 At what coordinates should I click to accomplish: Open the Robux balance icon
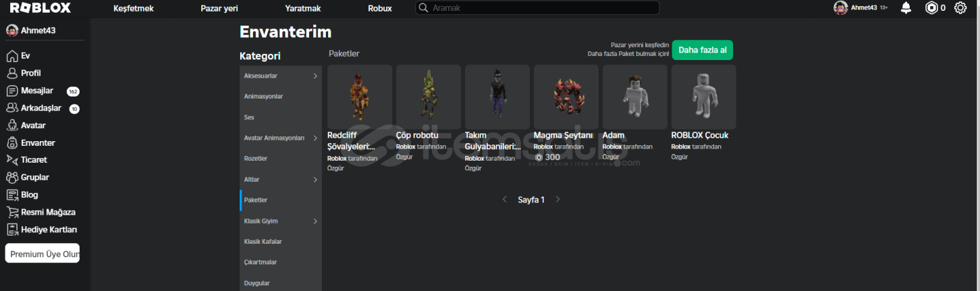(931, 8)
